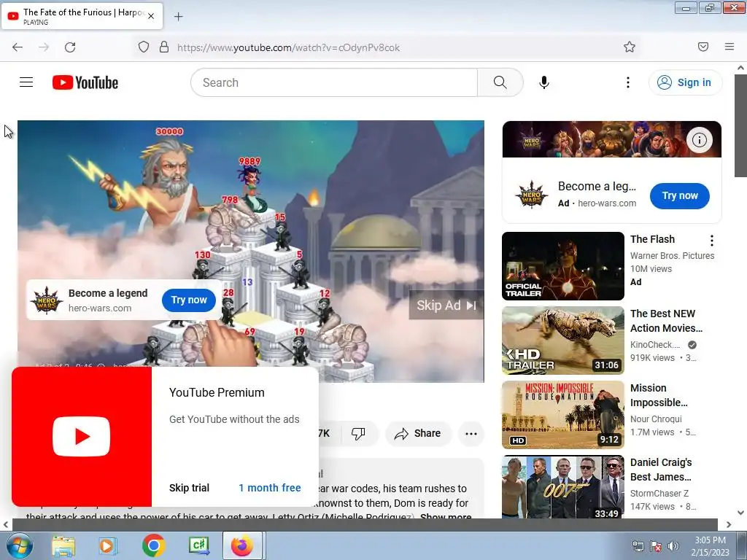This screenshot has width=747, height=560.
Task: Click YouTube Premium logo image
Action: point(82,436)
